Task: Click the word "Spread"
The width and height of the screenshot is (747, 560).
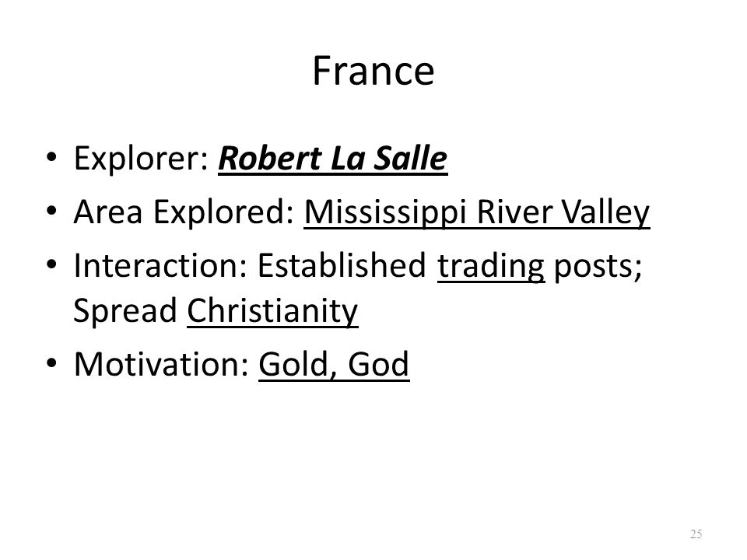Action: coord(125,311)
